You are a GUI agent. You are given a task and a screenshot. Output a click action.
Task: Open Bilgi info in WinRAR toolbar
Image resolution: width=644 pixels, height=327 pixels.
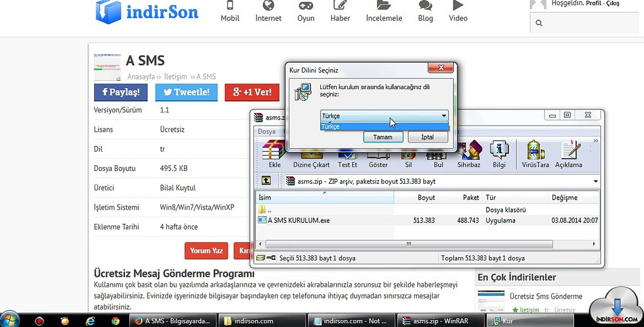(499, 154)
